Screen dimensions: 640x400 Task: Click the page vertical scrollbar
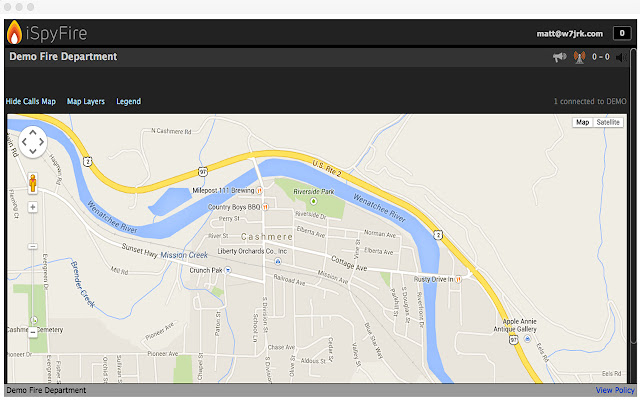pyautogui.click(x=633, y=196)
